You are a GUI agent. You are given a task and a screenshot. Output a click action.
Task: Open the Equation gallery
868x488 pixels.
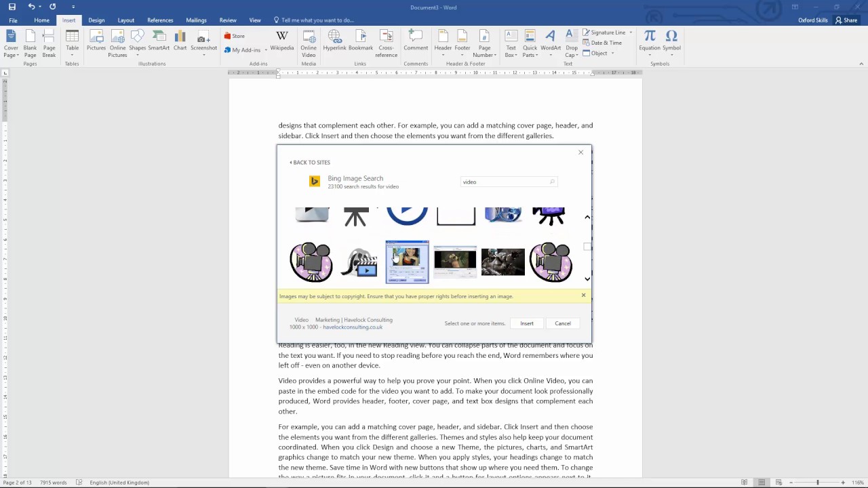pyautogui.click(x=649, y=44)
